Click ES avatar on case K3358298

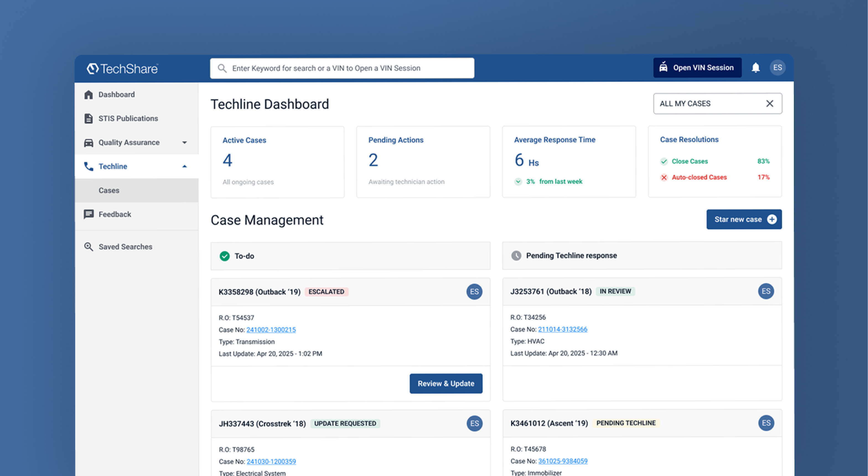click(475, 292)
